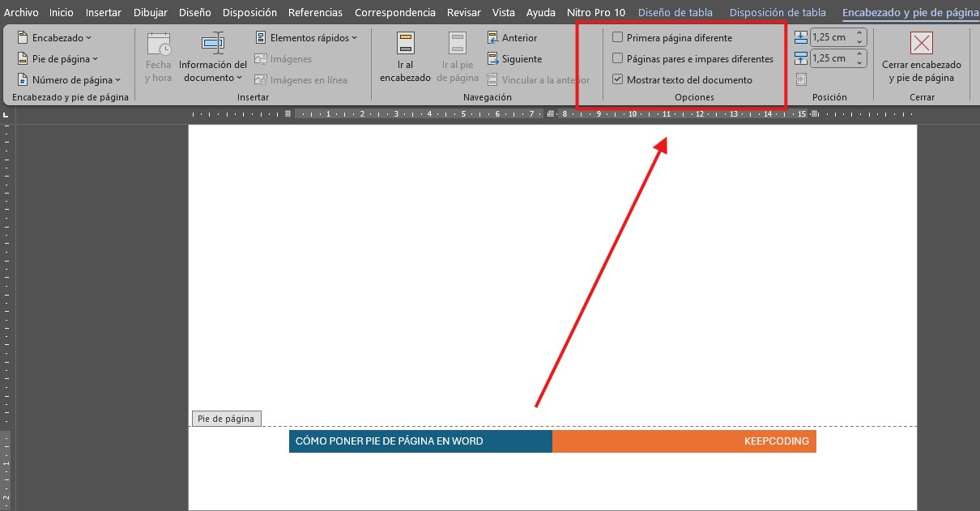Click the footer bottom position field 1,25 cm

(831, 58)
